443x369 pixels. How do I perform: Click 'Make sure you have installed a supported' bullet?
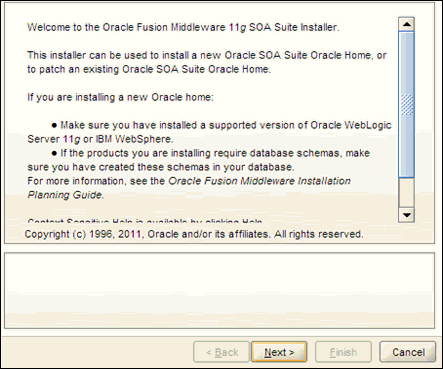coord(221,125)
